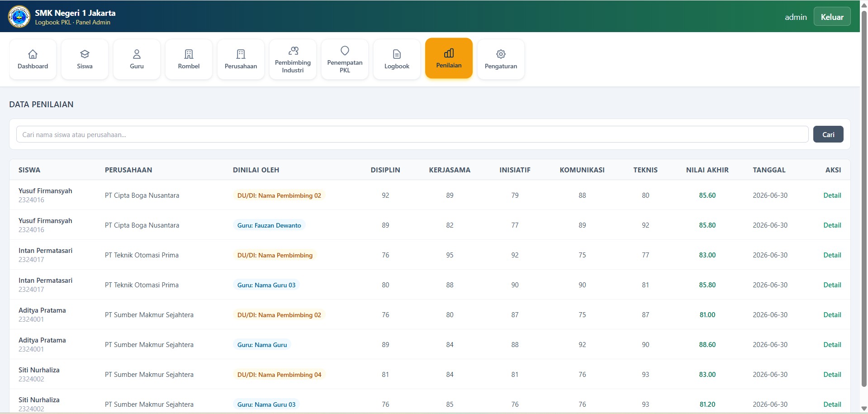Switch to the Guru label
The image size is (868, 414).
pyautogui.click(x=137, y=66)
